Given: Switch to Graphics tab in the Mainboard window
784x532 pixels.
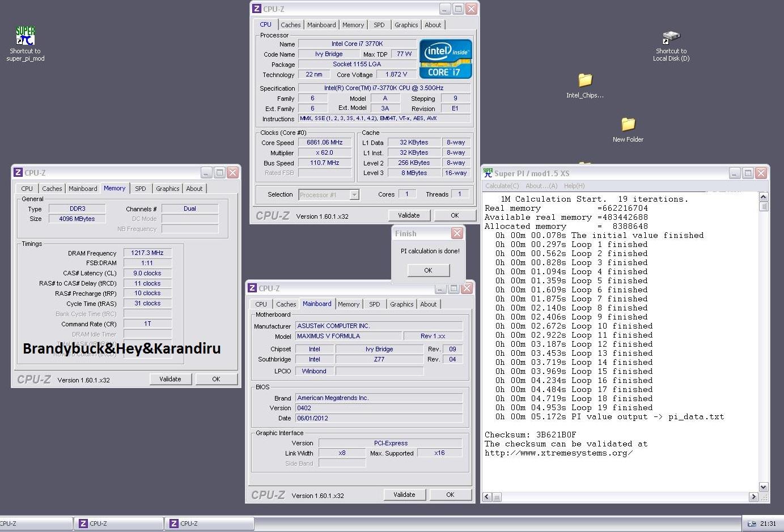Looking at the screenshot, I should [x=401, y=304].
